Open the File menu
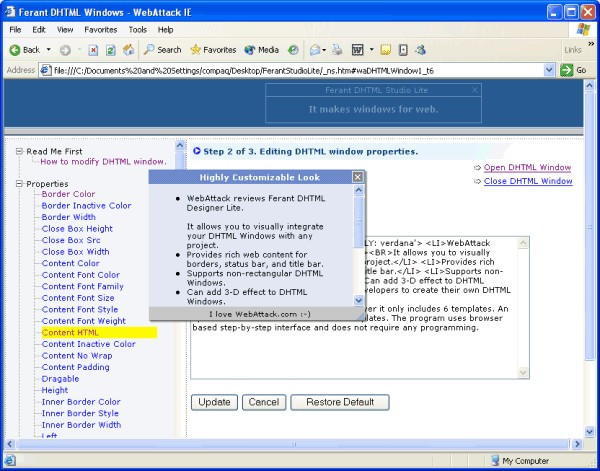Viewport: 600px width, 471px height. click(15, 30)
